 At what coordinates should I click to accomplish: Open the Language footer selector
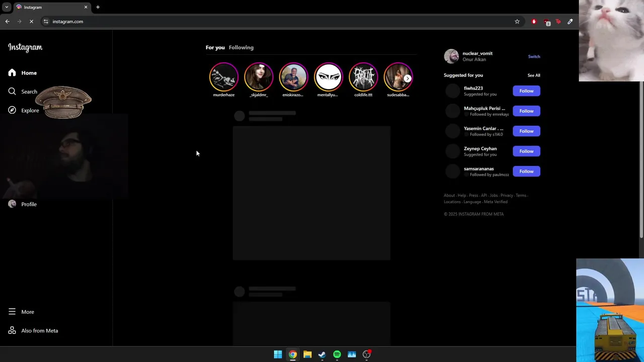tap(472, 202)
